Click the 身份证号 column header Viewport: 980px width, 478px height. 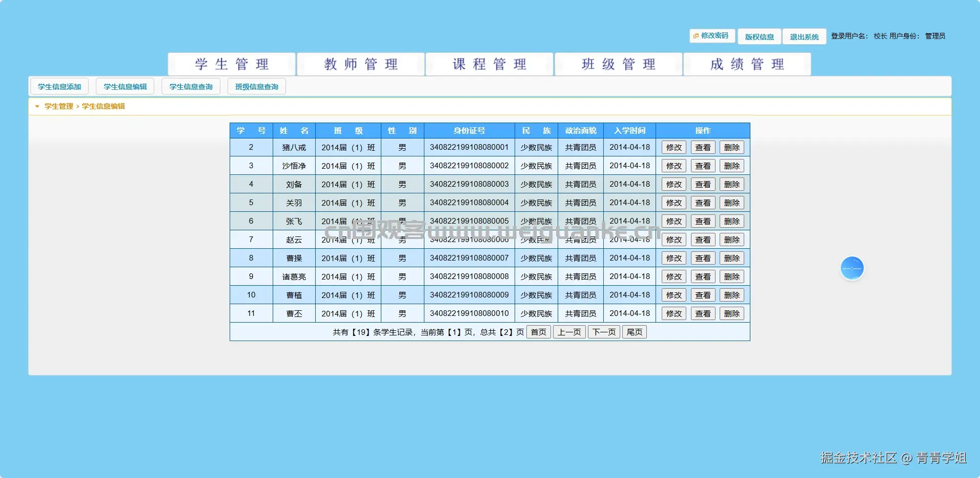(x=469, y=131)
